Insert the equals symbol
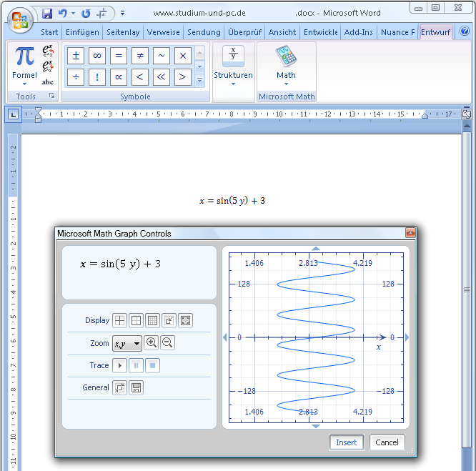Screen dimensions: 476x471 [119, 56]
